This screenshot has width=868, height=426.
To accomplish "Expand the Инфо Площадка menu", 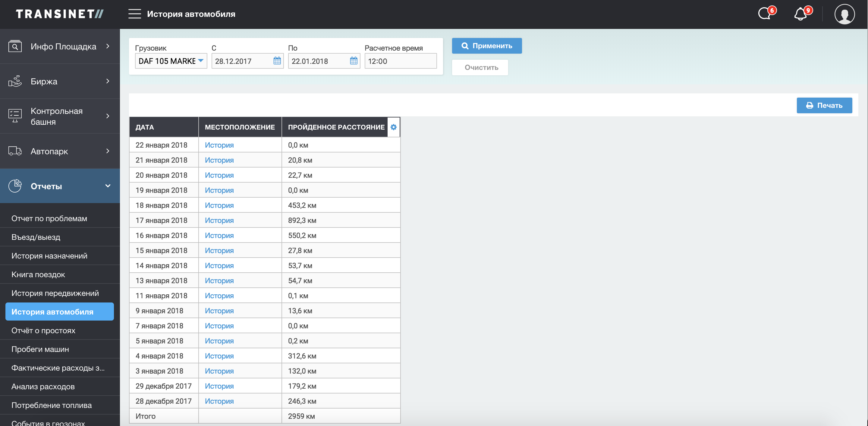I will pyautogui.click(x=60, y=46).
